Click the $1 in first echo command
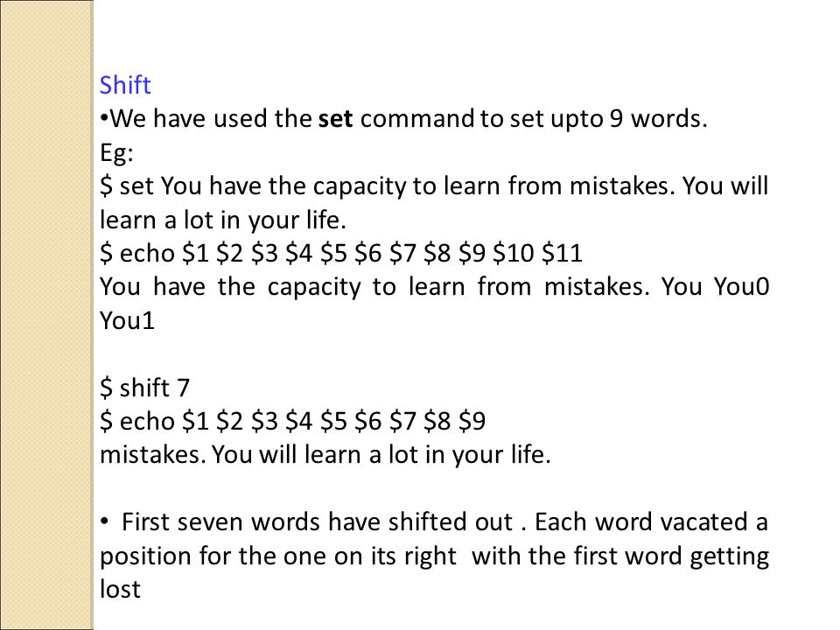Viewport: 840px width, 630px height. click(195, 254)
